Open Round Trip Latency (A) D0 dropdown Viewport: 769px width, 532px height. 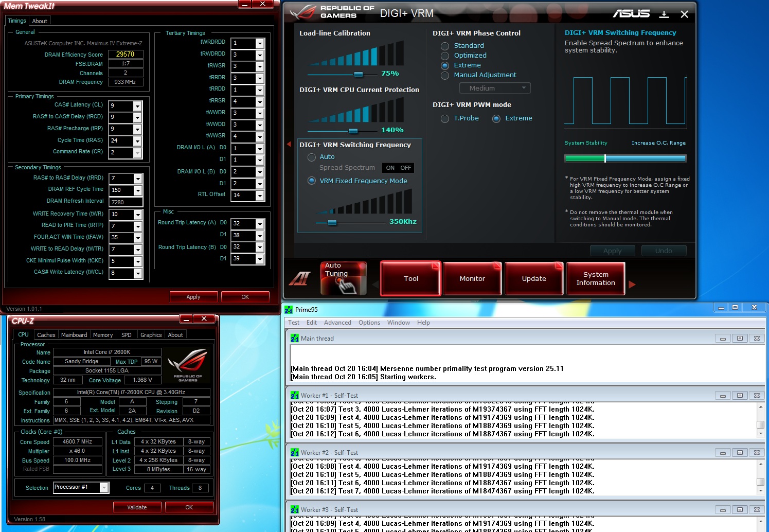pos(259,224)
